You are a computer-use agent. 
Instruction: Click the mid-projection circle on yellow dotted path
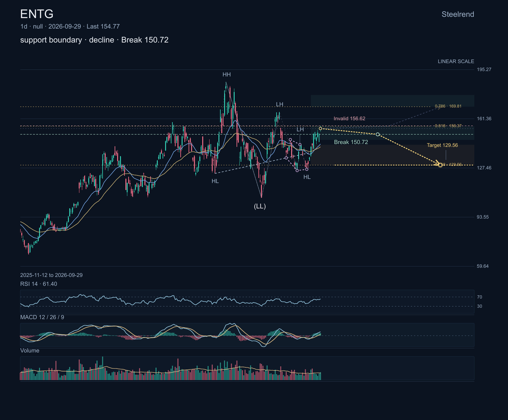click(378, 135)
